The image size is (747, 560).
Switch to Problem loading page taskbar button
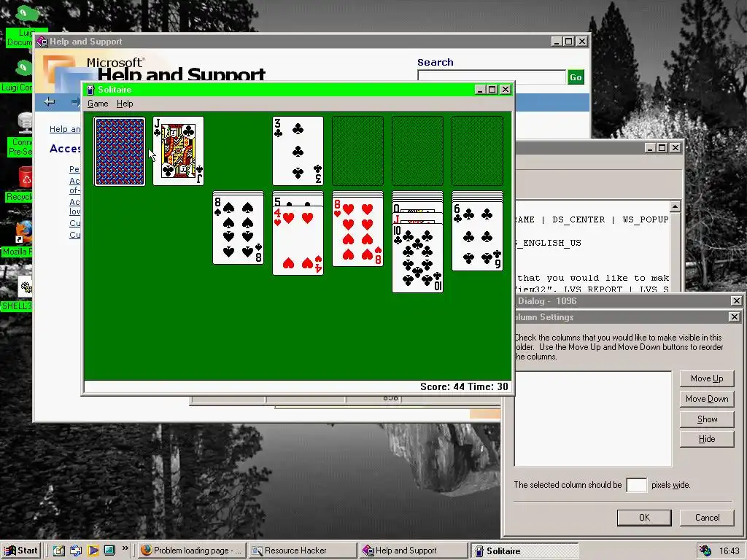click(x=192, y=551)
